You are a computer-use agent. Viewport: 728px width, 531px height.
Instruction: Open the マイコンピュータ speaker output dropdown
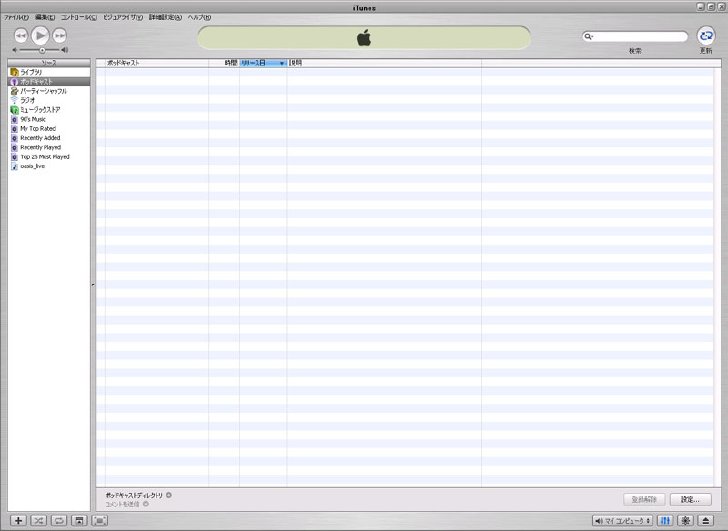pos(623,521)
